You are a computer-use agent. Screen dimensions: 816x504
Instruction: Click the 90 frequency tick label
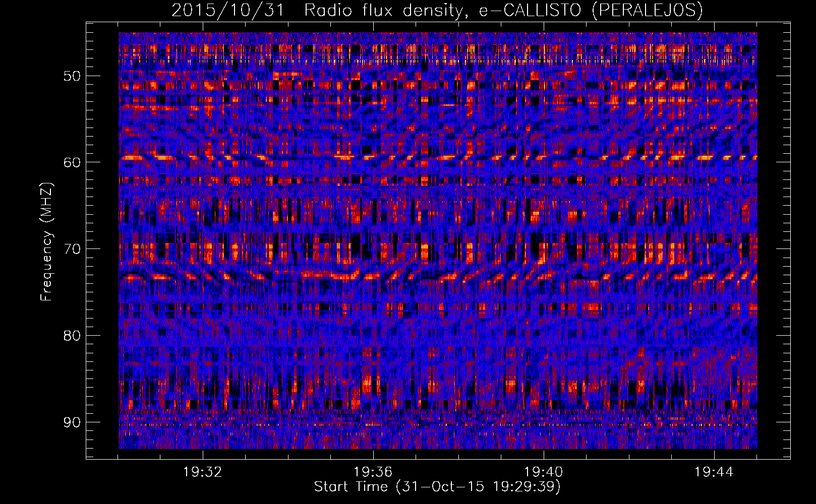72,422
